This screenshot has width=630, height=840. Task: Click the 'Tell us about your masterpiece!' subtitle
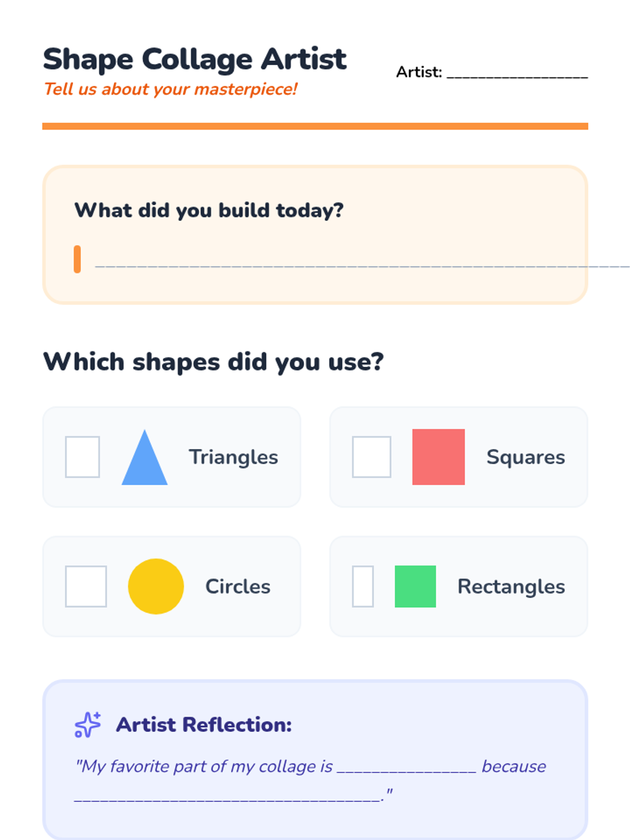tap(171, 89)
